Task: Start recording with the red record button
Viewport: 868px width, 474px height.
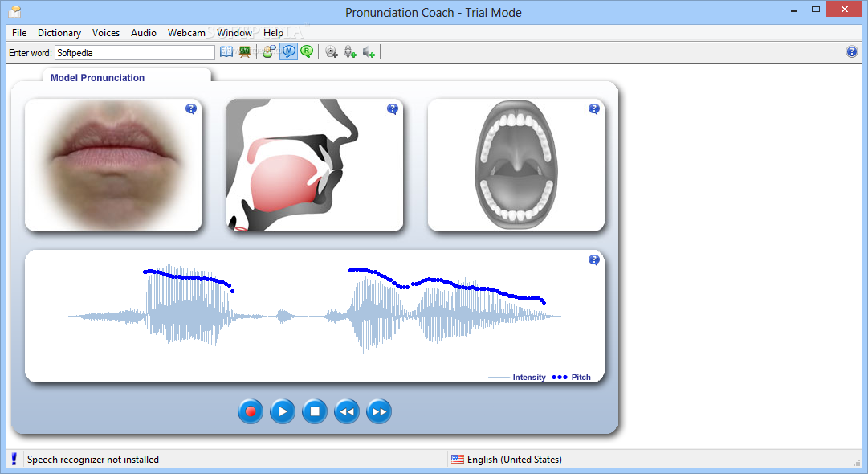Action: click(x=251, y=411)
